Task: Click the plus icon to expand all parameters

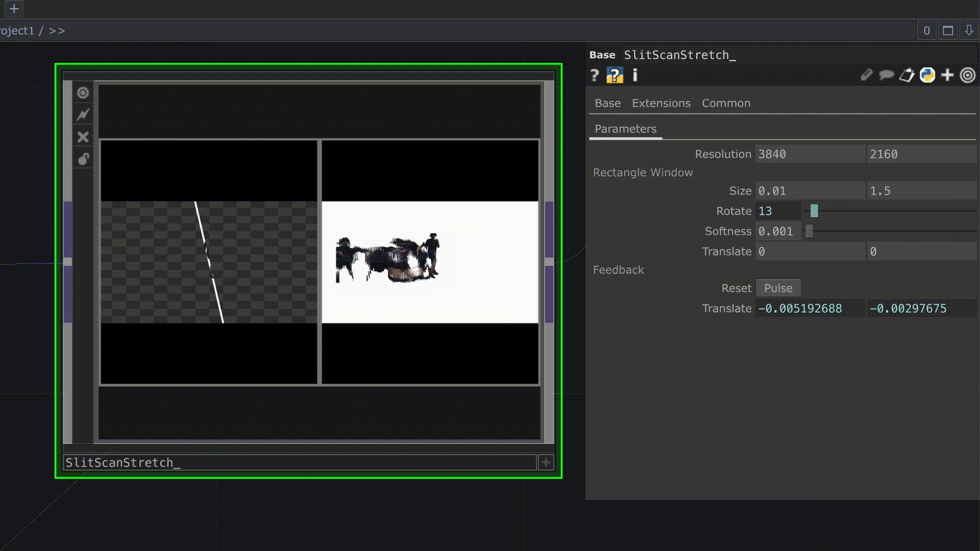Action: click(x=948, y=75)
